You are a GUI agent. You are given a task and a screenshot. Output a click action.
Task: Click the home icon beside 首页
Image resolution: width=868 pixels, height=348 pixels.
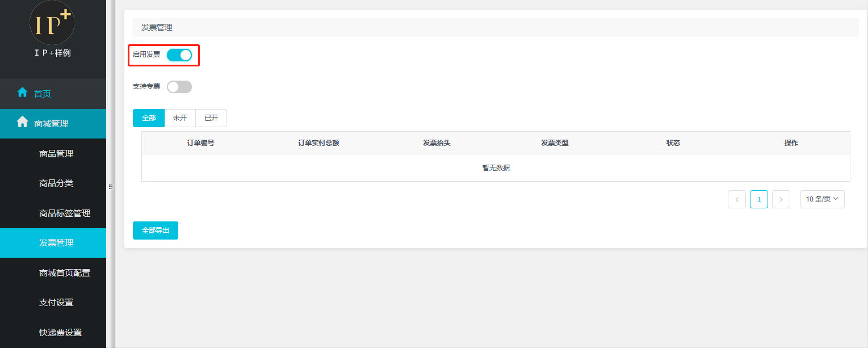[23, 93]
